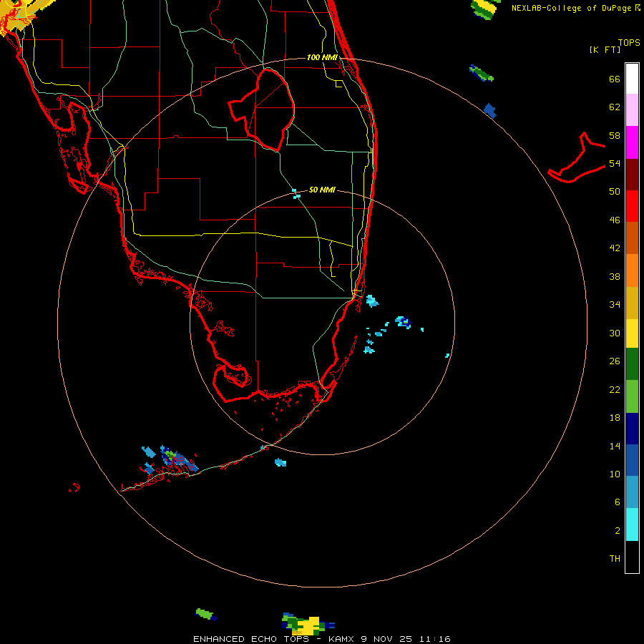Click the ENHANCED ECHO TOPS KAMX caption
The image size is (644, 644).
coord(322,639)
